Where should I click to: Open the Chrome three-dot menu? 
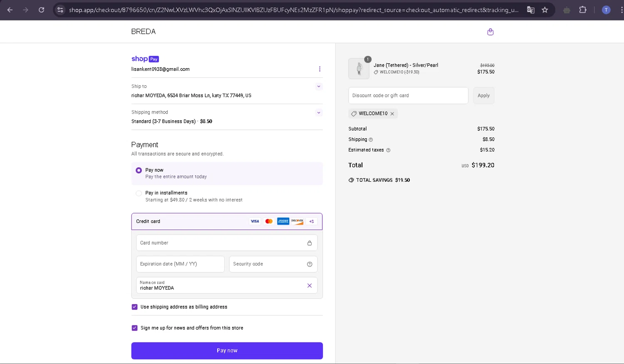tap(622, 10)
